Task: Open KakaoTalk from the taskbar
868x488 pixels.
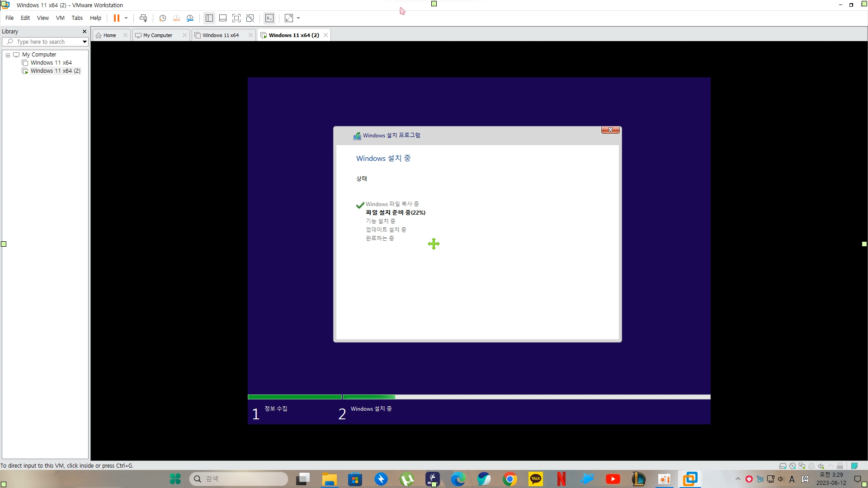Action: pyautogui.click(x=536, y=479)
